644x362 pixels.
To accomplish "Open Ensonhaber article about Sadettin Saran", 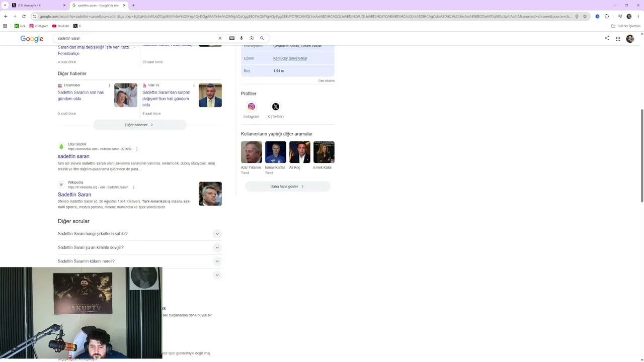I will 80,96.
